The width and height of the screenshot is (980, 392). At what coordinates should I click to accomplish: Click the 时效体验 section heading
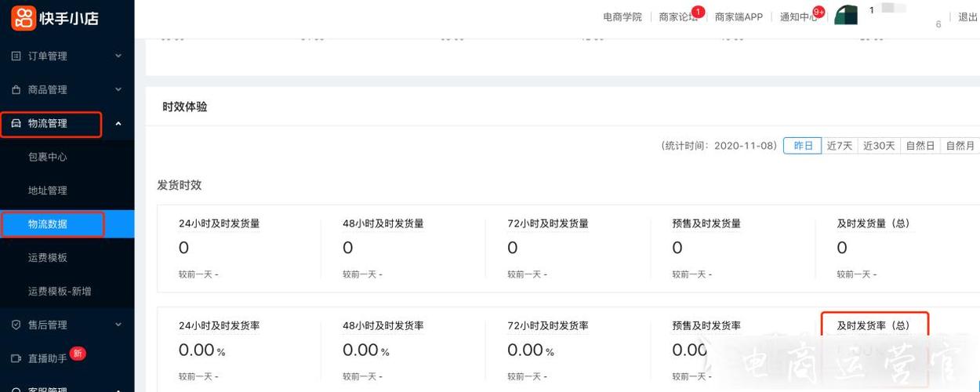pos(185,107)
